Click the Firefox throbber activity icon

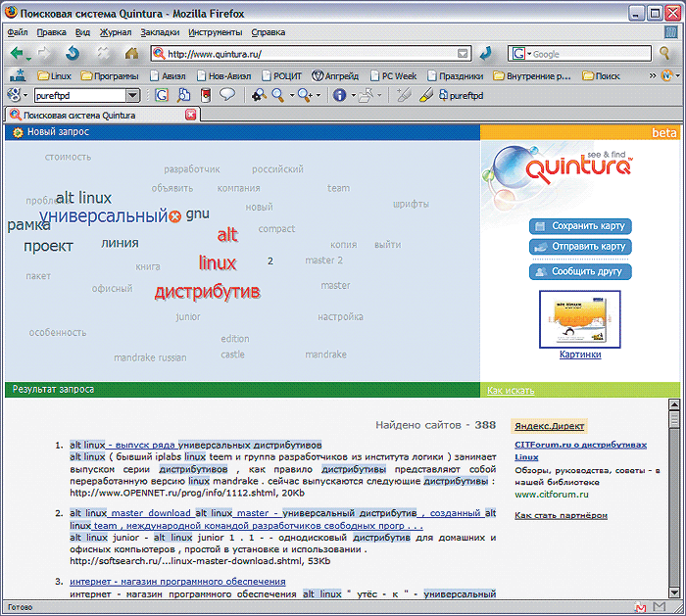670,32
